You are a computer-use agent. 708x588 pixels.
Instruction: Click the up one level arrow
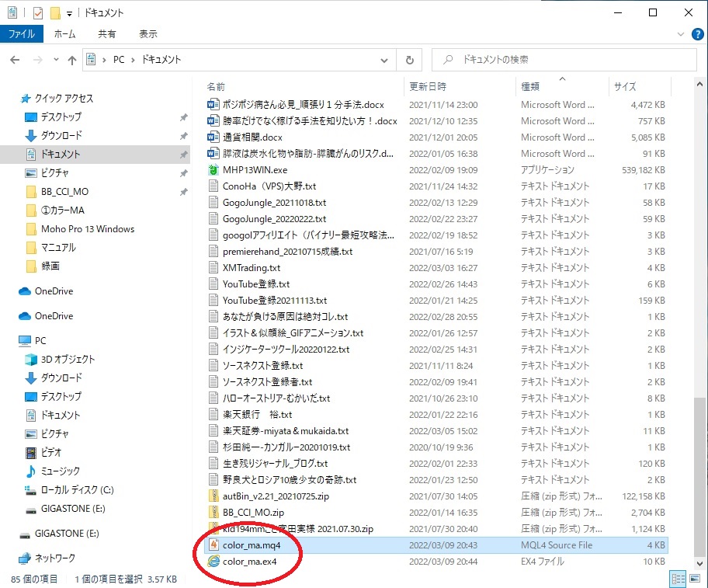pos(72,60)
